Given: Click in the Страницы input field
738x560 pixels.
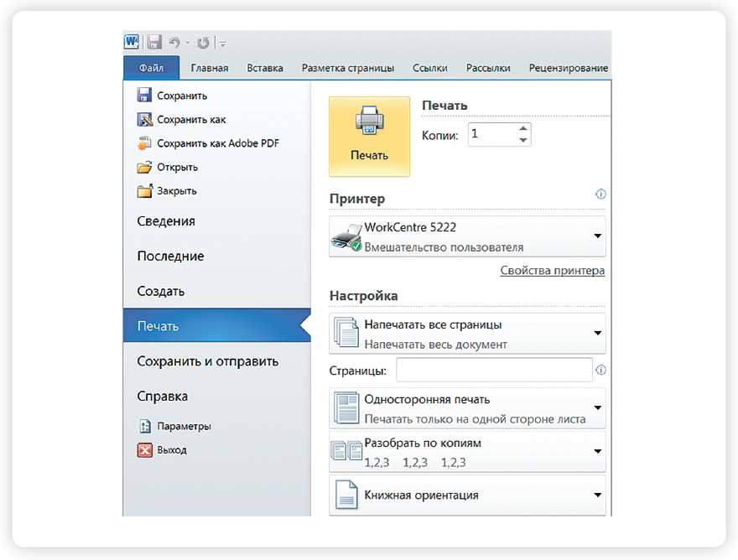Looking at the screenshot, I should [x=494, y=370].
